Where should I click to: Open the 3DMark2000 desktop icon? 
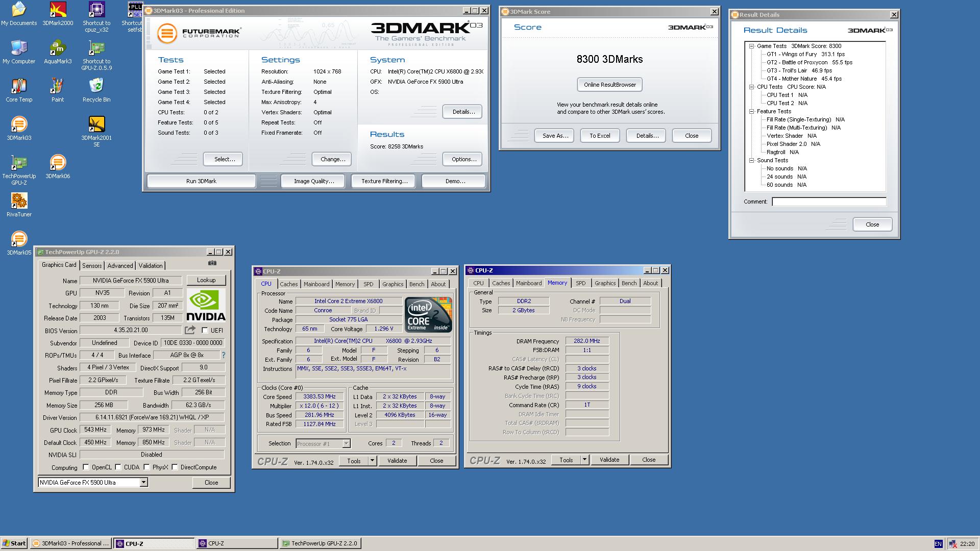point(58,14)
